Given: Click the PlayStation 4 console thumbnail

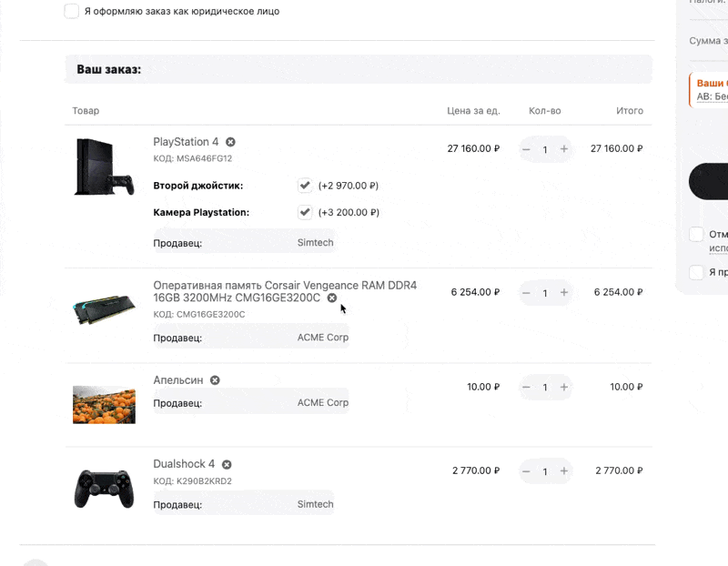Looking at the screenshot, I should point(104,167).
